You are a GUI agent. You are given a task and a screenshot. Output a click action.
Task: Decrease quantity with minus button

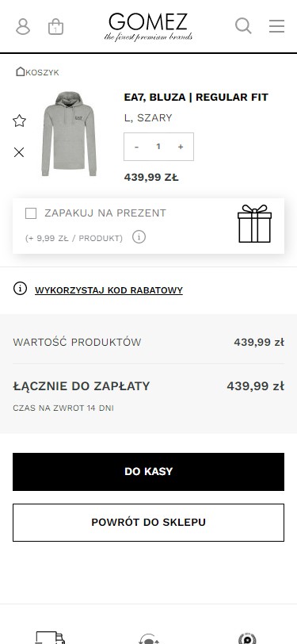[136, 147]
